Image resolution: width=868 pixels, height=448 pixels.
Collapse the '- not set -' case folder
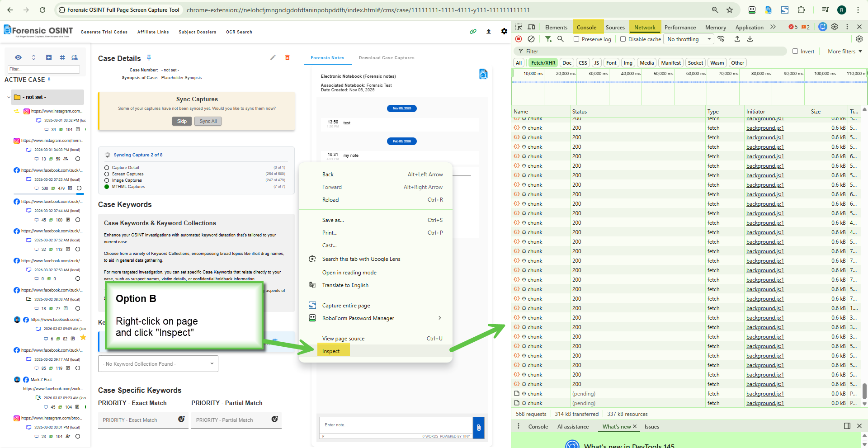pos(9,97)
